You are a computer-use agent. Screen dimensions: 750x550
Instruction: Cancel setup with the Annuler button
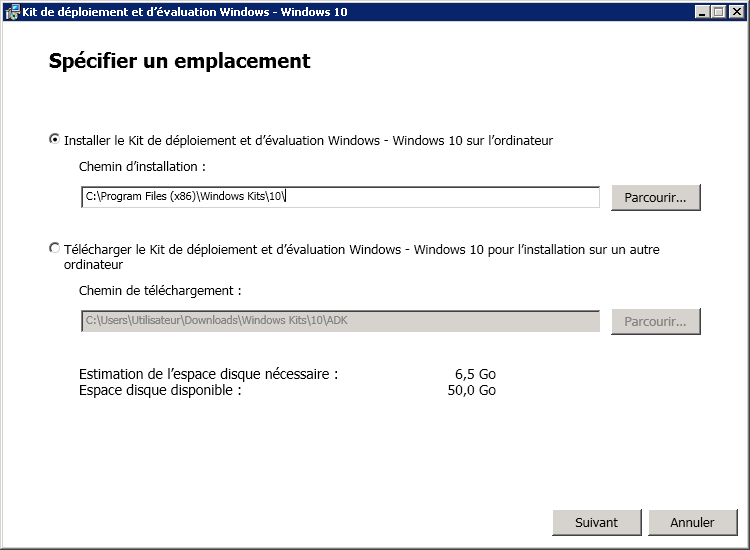[692, 522]
